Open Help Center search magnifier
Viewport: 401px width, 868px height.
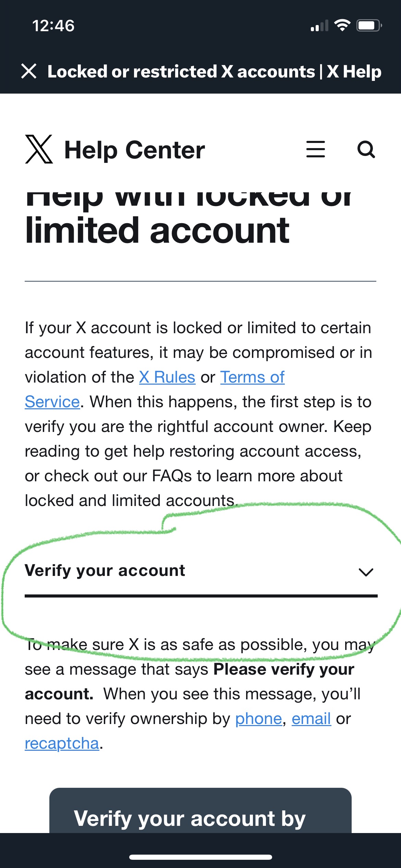pyautogui.click(x=366, y=149)
